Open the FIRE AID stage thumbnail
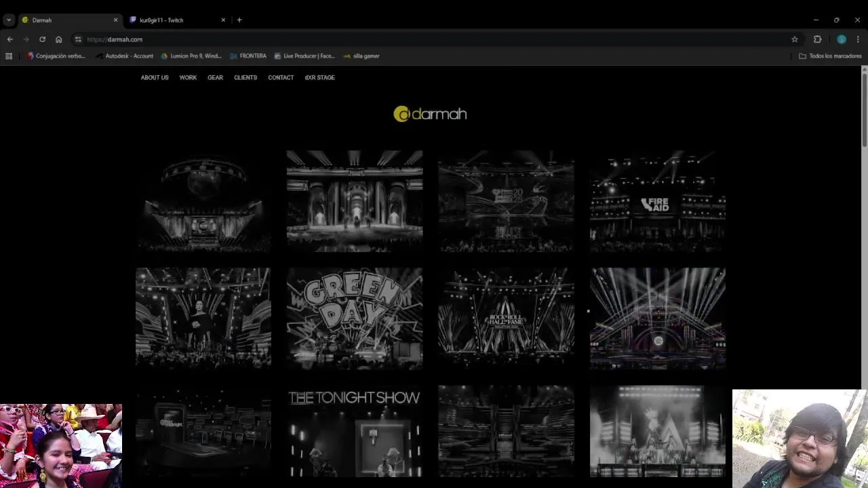 click(657, 201)
